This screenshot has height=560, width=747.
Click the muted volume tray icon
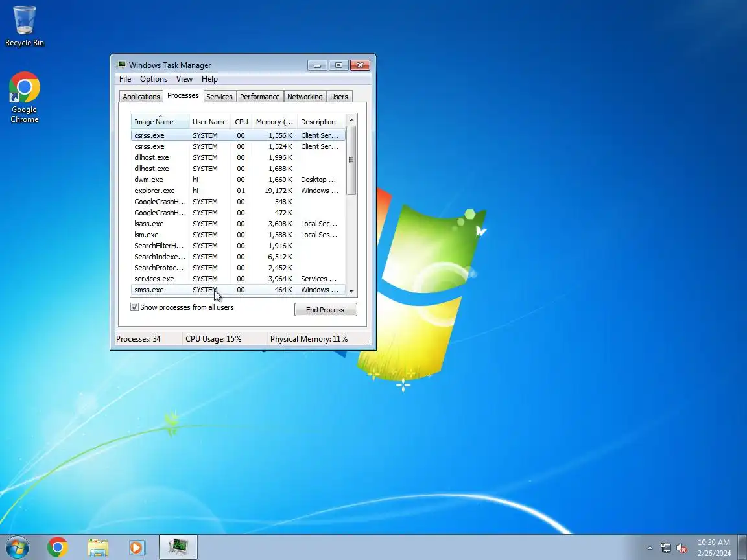682,548
